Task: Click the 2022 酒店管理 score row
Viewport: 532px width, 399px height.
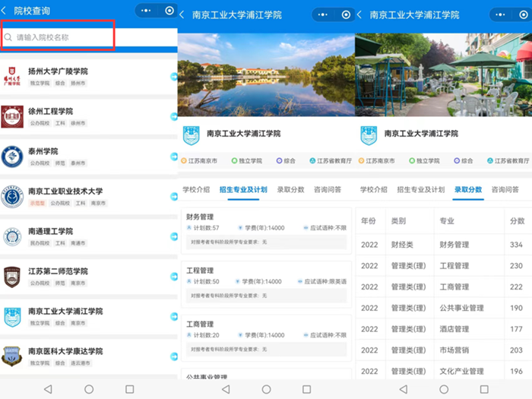Action: [443, 329]
